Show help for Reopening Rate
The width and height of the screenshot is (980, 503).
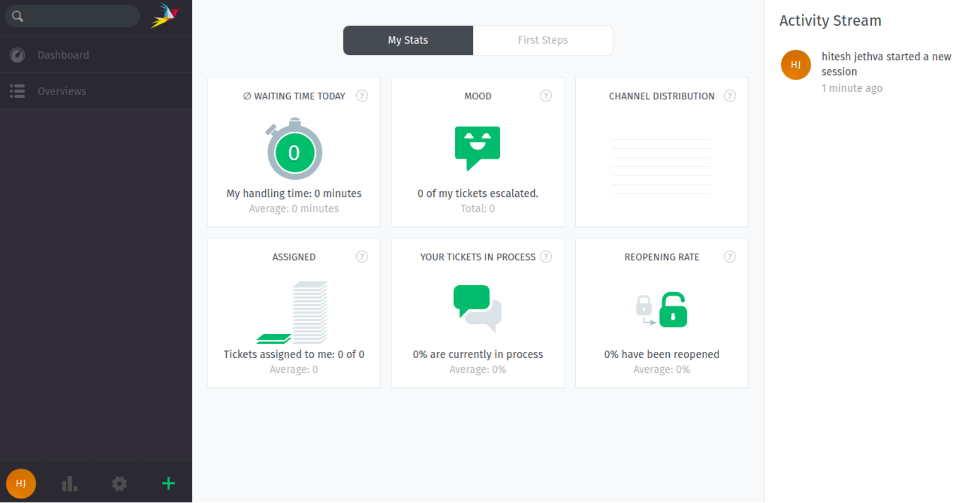tap(729, 257)
